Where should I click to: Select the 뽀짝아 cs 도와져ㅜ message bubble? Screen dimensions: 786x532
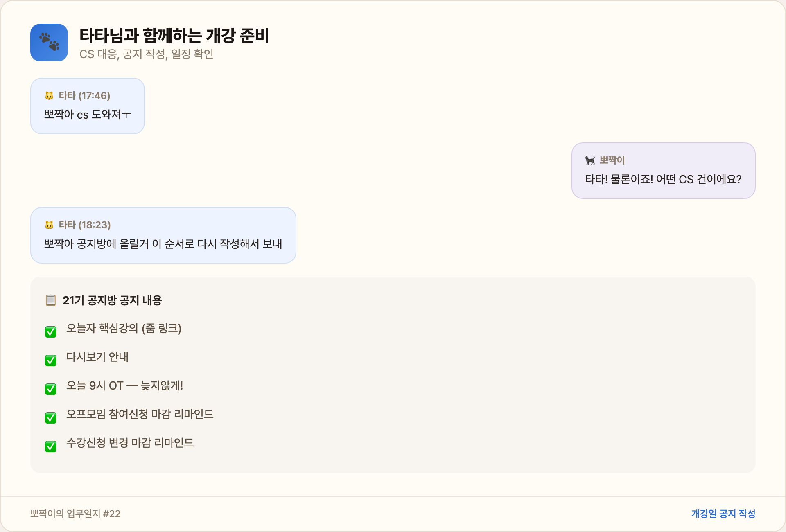click(x=88, y=115)
